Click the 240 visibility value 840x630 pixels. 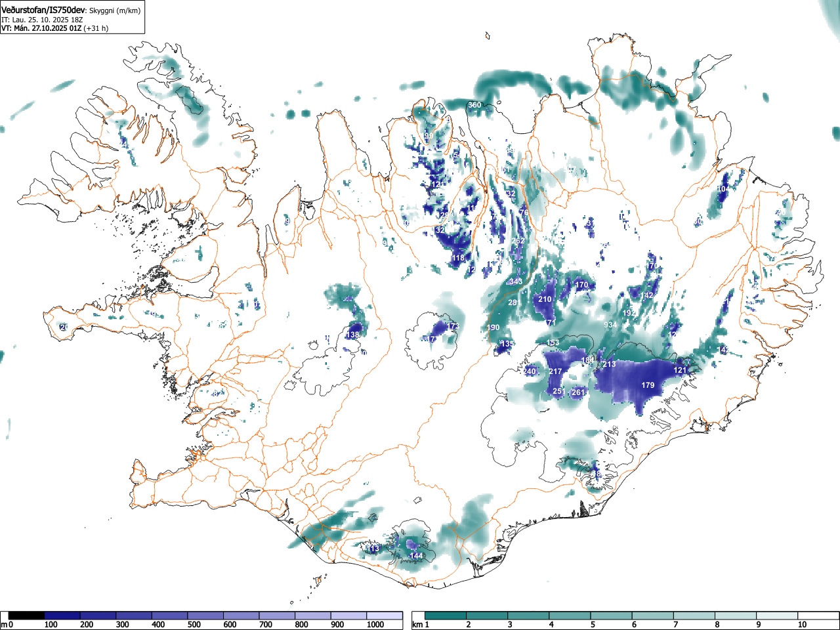(x=530, y=371)
